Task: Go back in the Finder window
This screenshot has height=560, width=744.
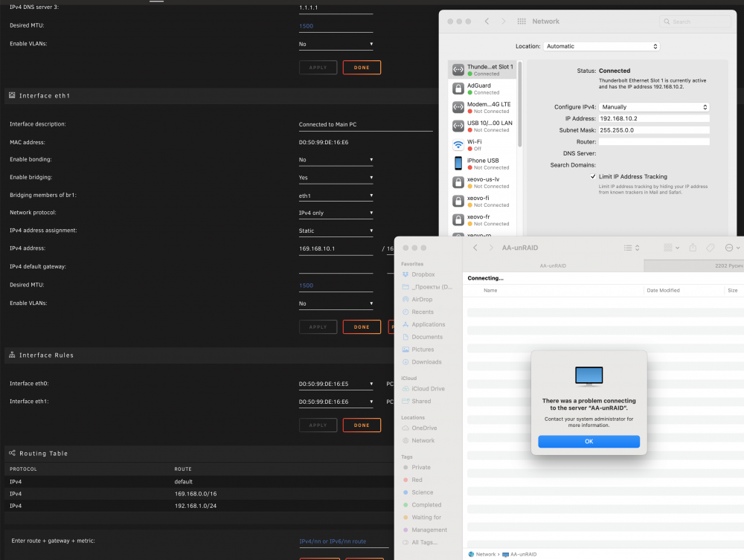Action: click(475, 248)
